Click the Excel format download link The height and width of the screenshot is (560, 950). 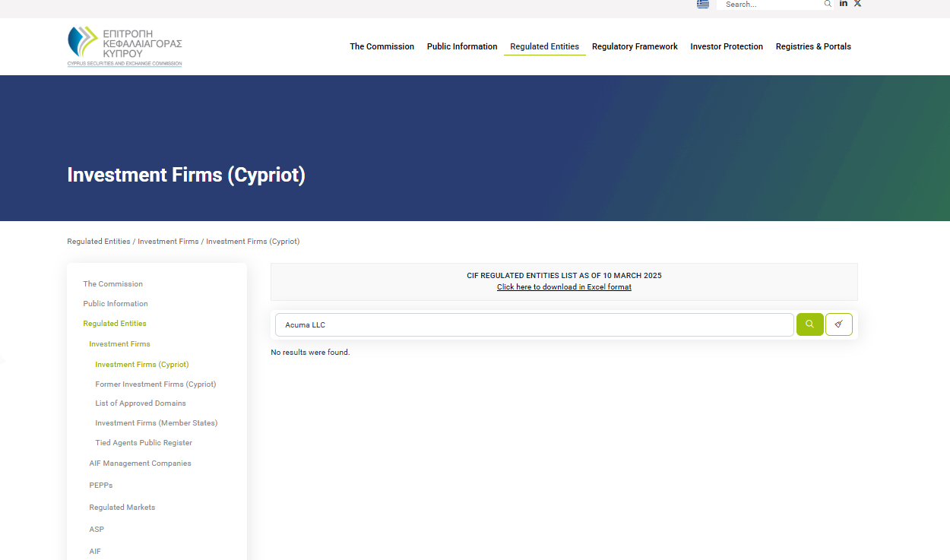[564, 287]
